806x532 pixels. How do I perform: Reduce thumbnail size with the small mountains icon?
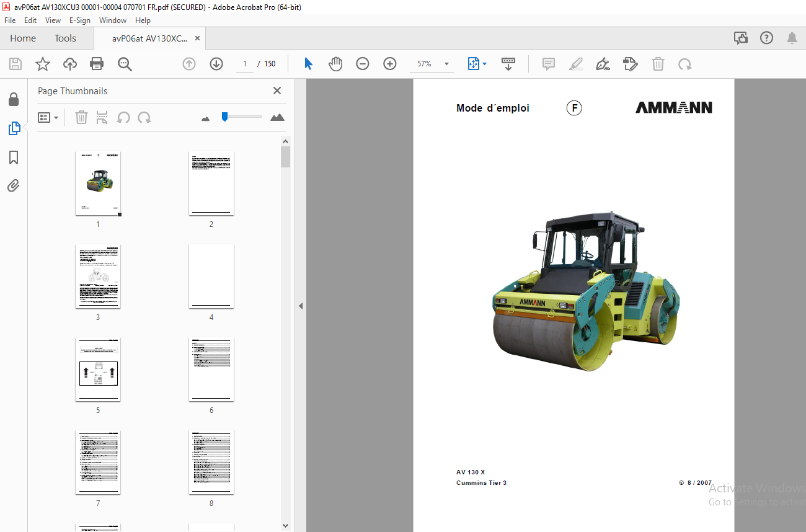[x=206, y=118]
